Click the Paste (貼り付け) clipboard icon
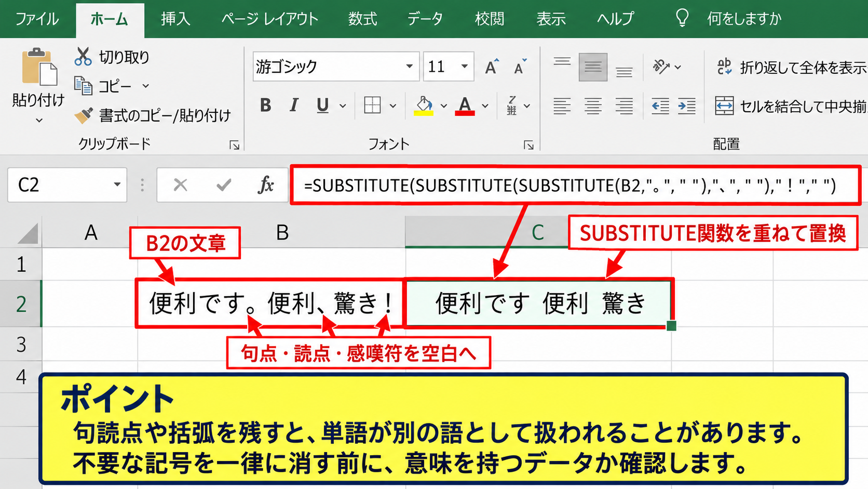 39,67
